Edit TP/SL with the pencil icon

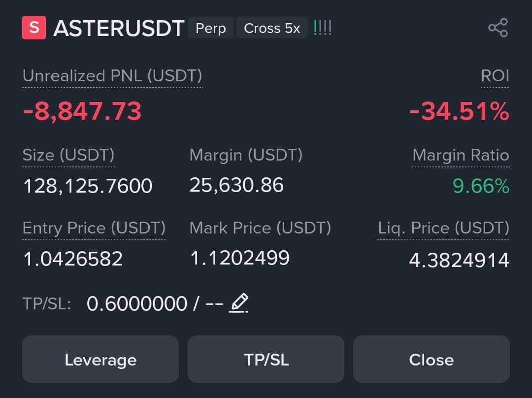point(238,303)
